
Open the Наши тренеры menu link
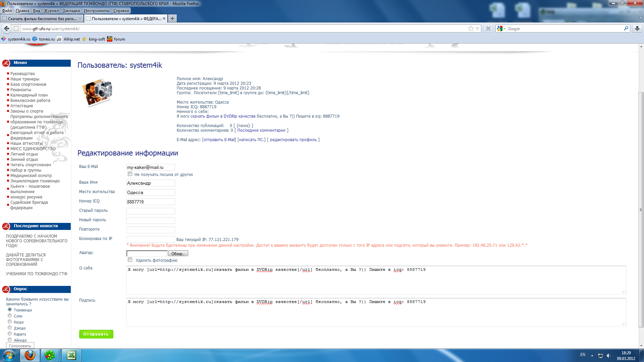tap(25, 79)
